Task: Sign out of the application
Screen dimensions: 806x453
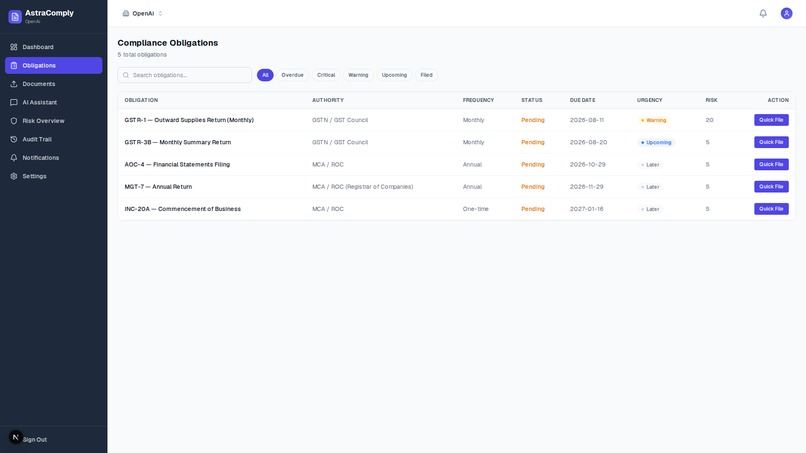Action: 34,440
